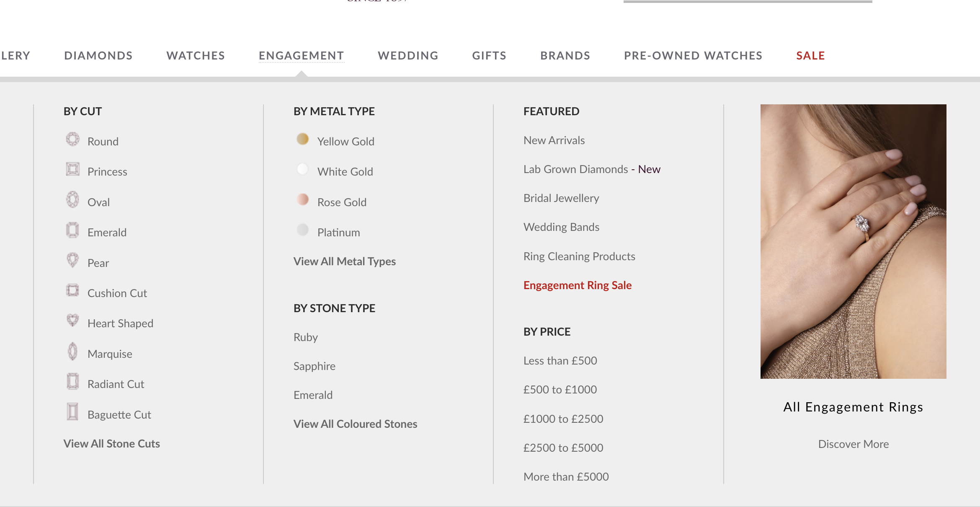The height and width of the screenshot is (507, 980).
Task: Pick the Platinum metal swatch
Action: 302,230
